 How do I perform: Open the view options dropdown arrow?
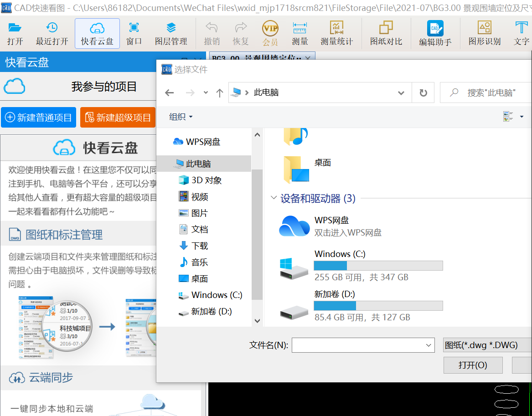coord(522,117)
